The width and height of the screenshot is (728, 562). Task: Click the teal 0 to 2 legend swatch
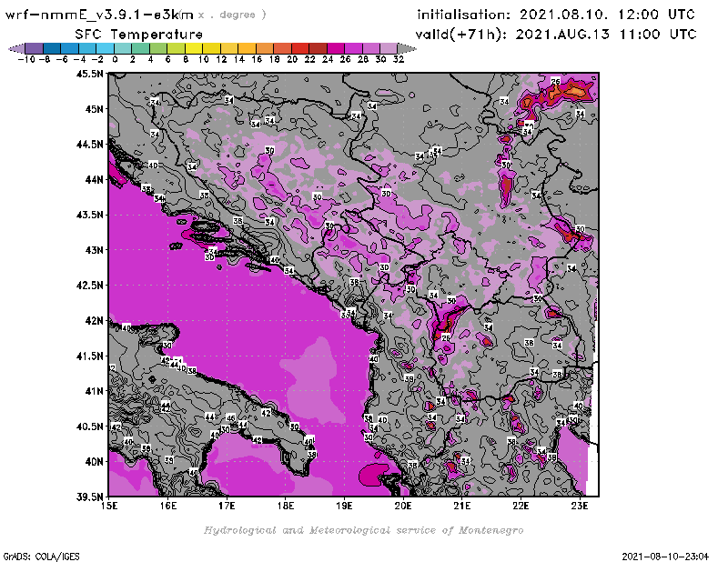click(123, 48)
